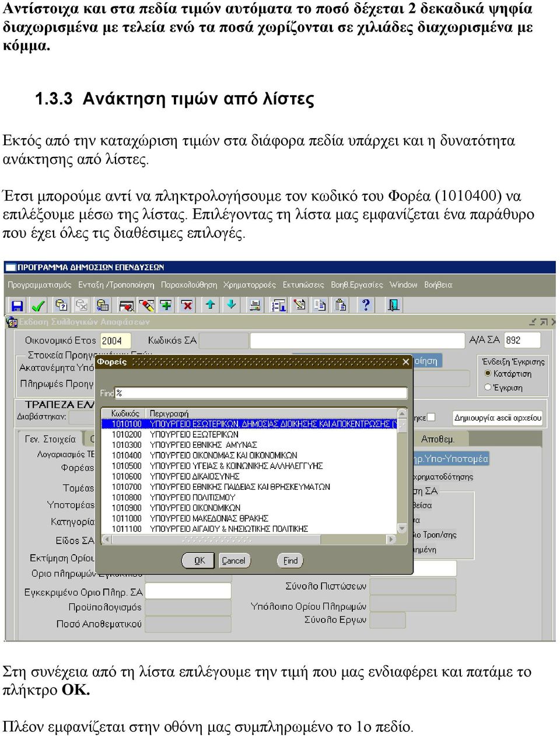Click the paste clipboard toolbar icon
This screenshot has width=560, height=736.
[x=341, y=305]
